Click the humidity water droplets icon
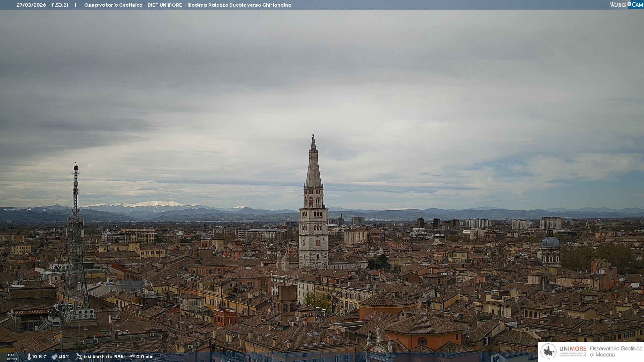 (x=54, y=357)
